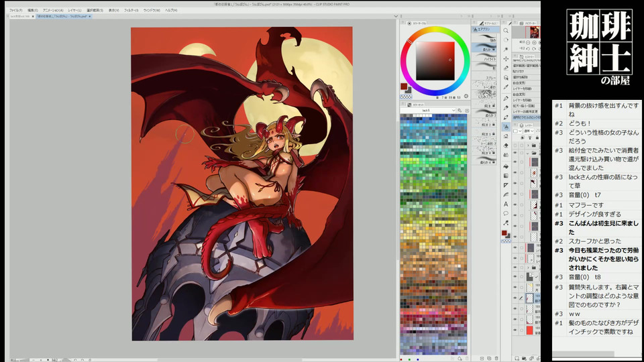644x362 pixels.
Task: Click the foreground color in Color Wheel panel
Action: [404, 86]
